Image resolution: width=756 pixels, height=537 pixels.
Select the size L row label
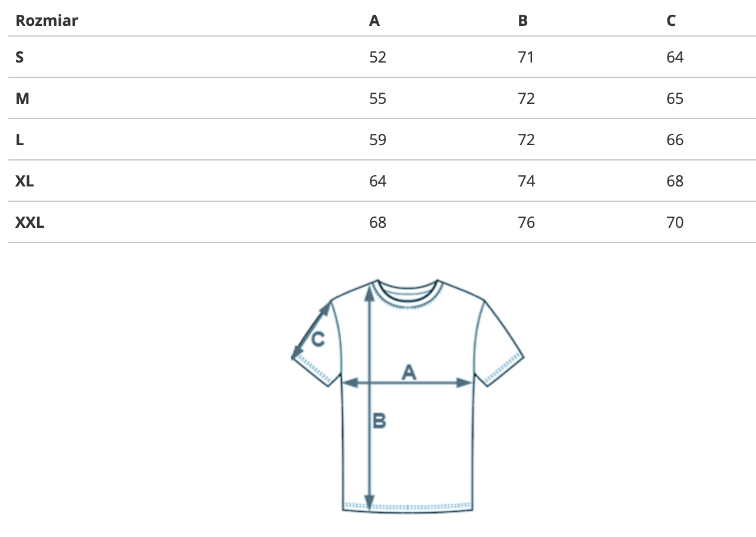tap(20, 140)
